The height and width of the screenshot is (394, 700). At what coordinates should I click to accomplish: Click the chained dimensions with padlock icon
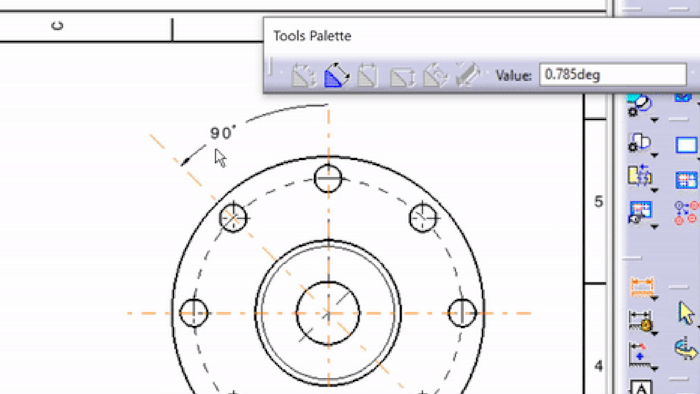click(x=641, y=321)
